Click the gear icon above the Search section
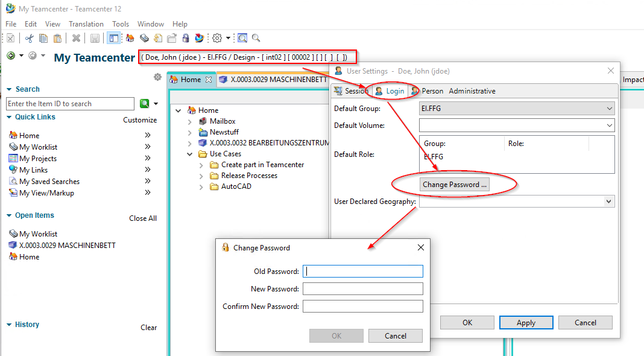The height and width of the screenshot is (356, 644). click(157, 77)
